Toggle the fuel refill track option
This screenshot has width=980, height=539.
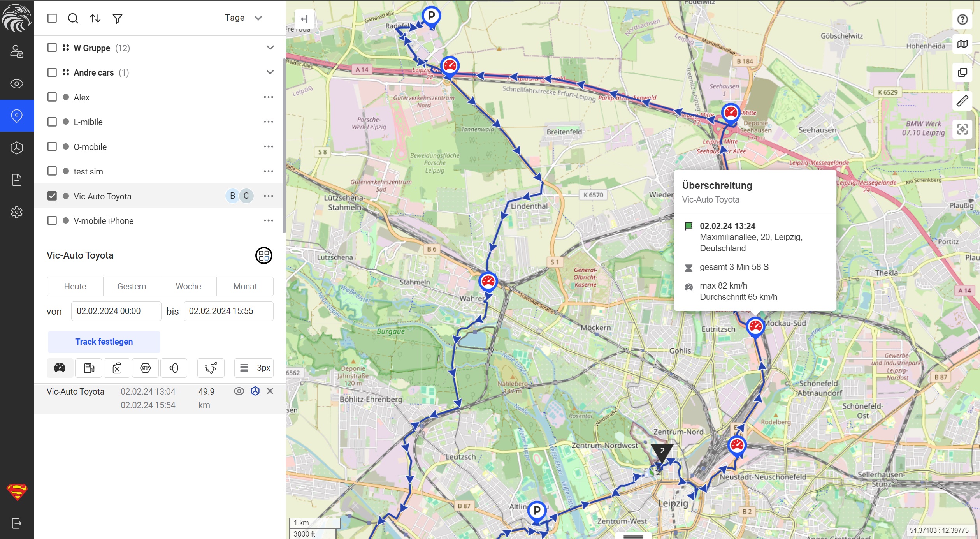(x=89, y=368)
